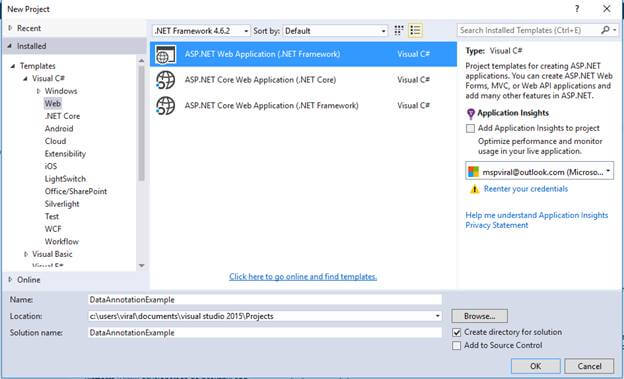Select the Silverlight template category
Screen dimensions: 624x379
[62, 204]
